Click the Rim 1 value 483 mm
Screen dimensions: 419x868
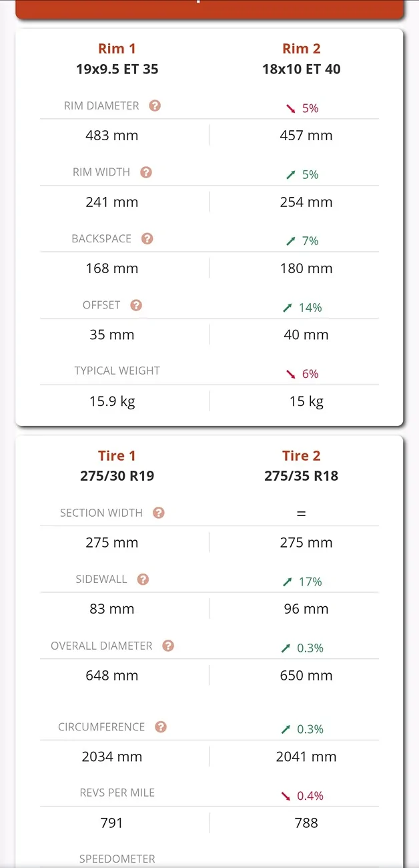pyautogui.click(x=112, y=136)
